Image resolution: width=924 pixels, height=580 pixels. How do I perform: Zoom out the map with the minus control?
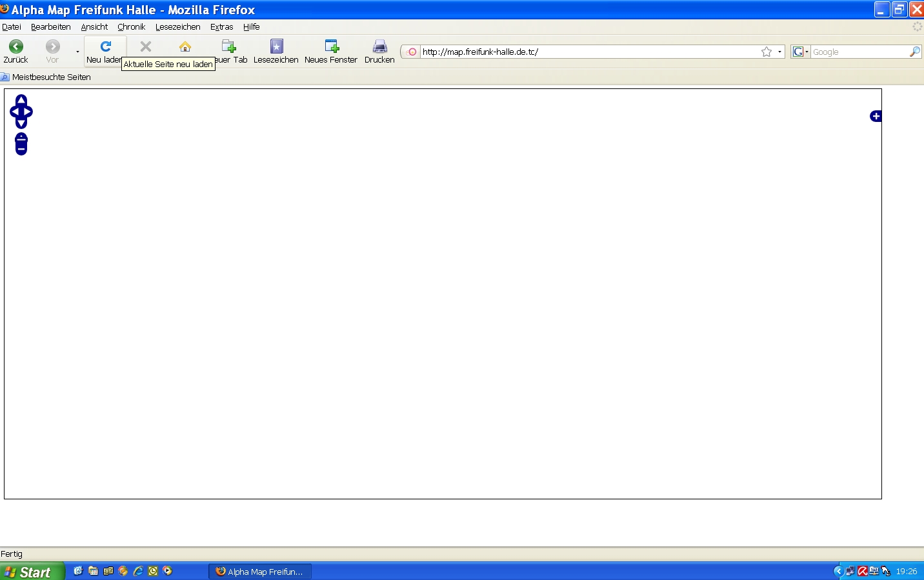[x=21, y=149]
